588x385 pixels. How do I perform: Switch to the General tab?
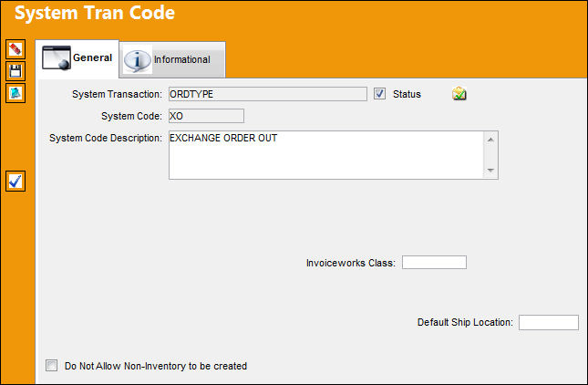click(77, 59)
